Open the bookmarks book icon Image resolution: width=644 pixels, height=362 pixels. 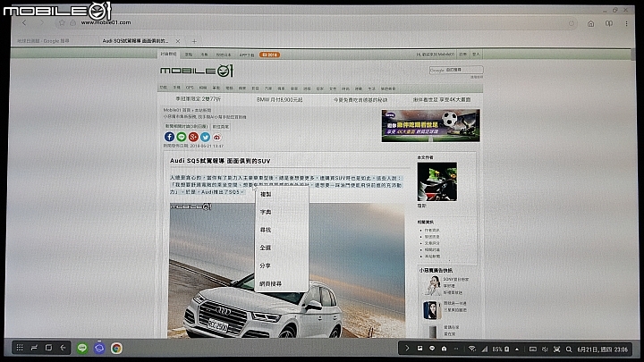pyautogui.click(x=609, y=24)
